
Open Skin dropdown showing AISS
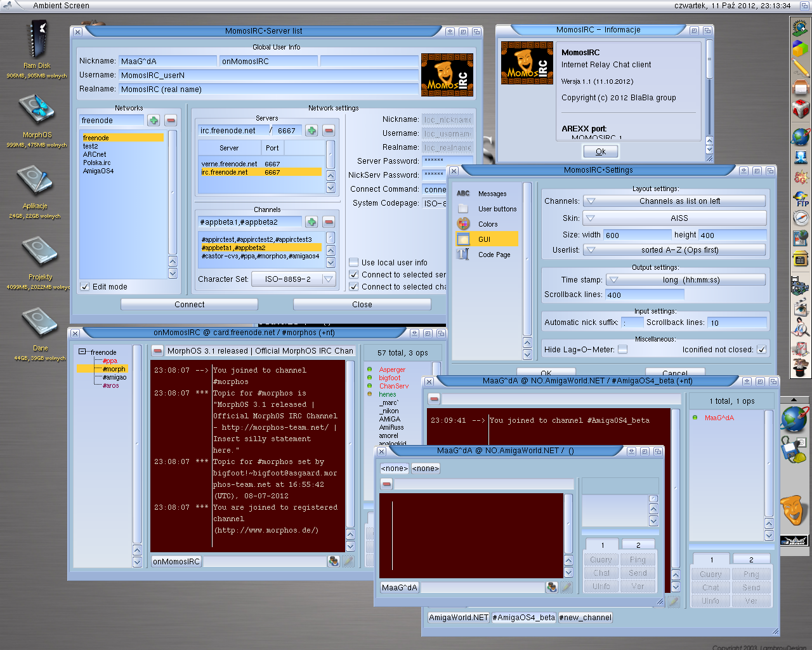tap(674, 218)
